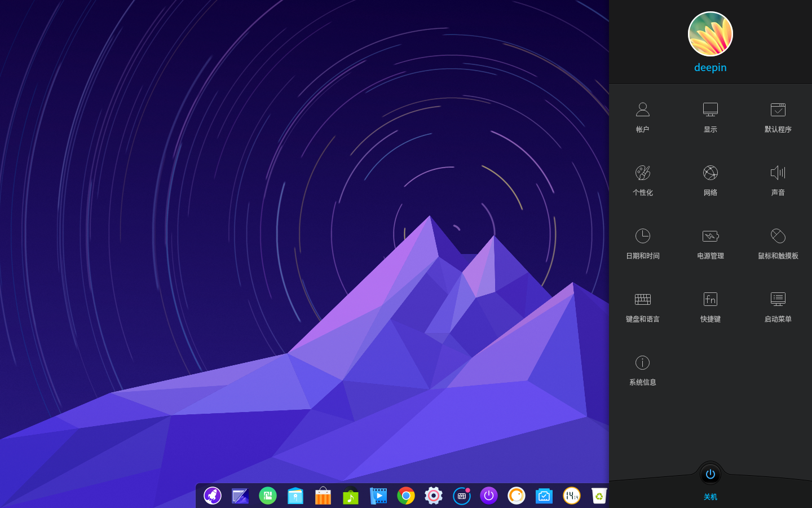Launch the orange shopping bag Deepin Store
The width and height of the screenshot is (812, 508).
323,496
